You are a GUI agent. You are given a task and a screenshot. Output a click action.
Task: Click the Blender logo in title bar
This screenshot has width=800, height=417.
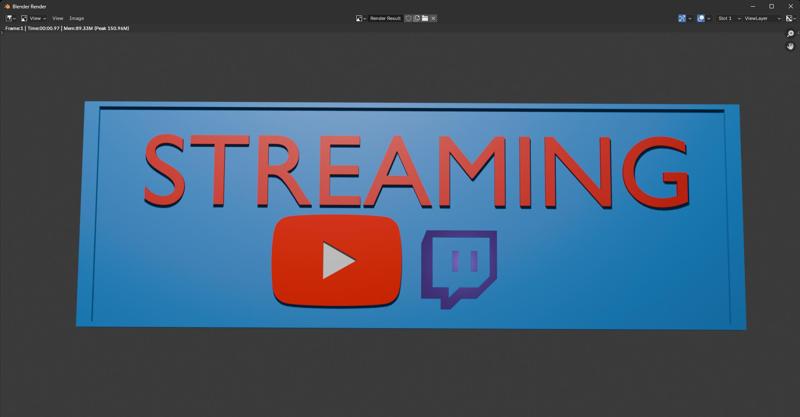[x=7, y=7]
